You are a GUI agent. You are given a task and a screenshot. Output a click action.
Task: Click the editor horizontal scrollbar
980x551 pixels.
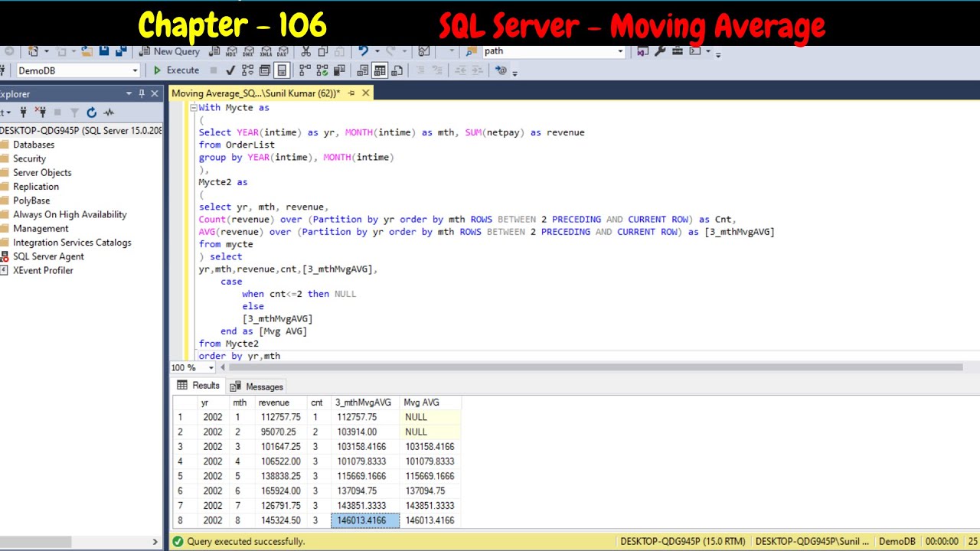coord(596,368)
